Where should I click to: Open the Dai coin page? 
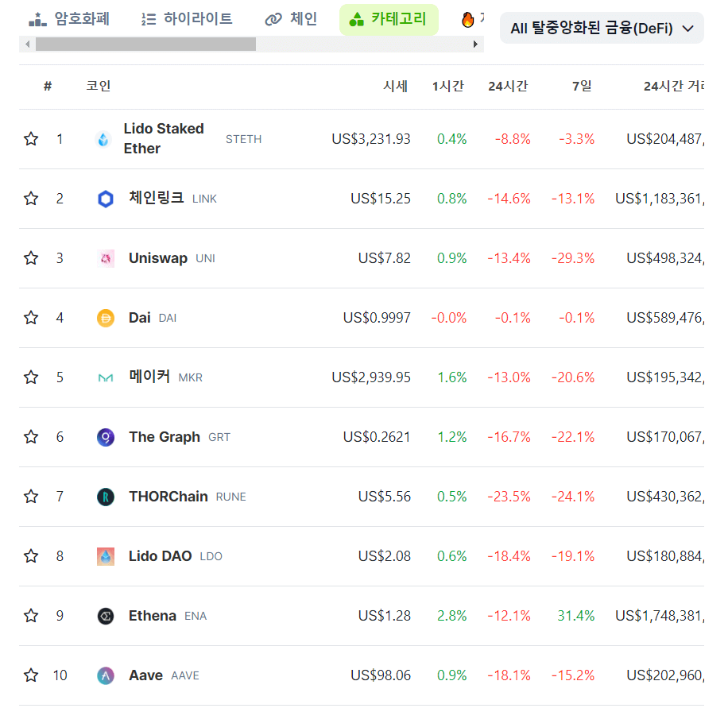click(x=139, y=318)
